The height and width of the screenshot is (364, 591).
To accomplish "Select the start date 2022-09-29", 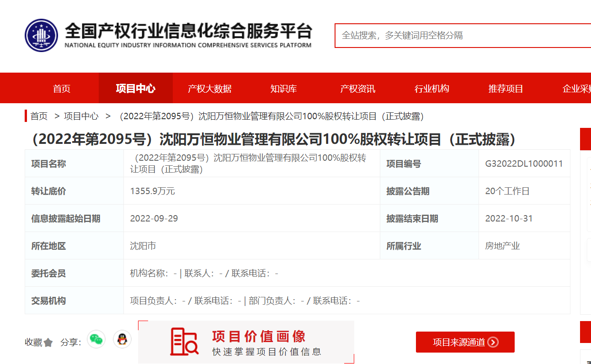I will coord(154,218).
